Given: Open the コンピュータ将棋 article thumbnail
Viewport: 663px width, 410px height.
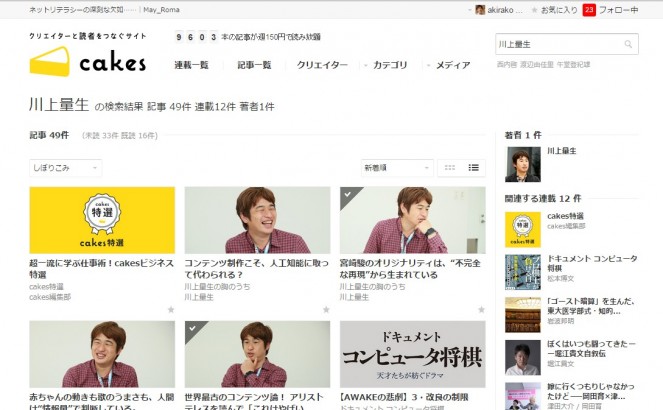Looking at the screenshot, I should (412, 354).
